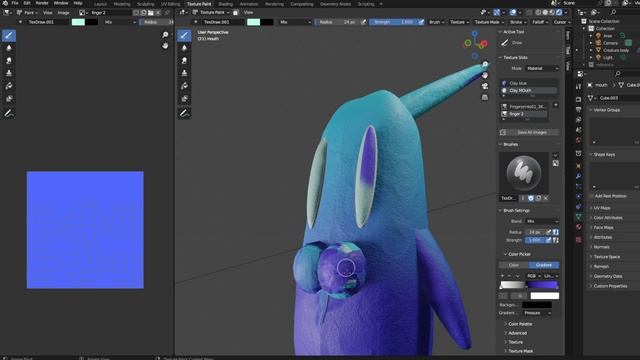Open Falloff dropdown in viewport header

point(540,22)
